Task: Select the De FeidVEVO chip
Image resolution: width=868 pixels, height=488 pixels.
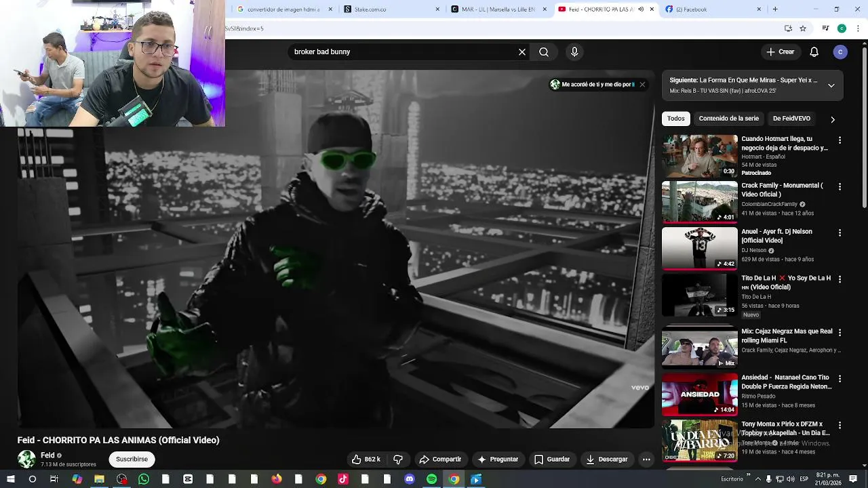Action: (x=791, y=119)
